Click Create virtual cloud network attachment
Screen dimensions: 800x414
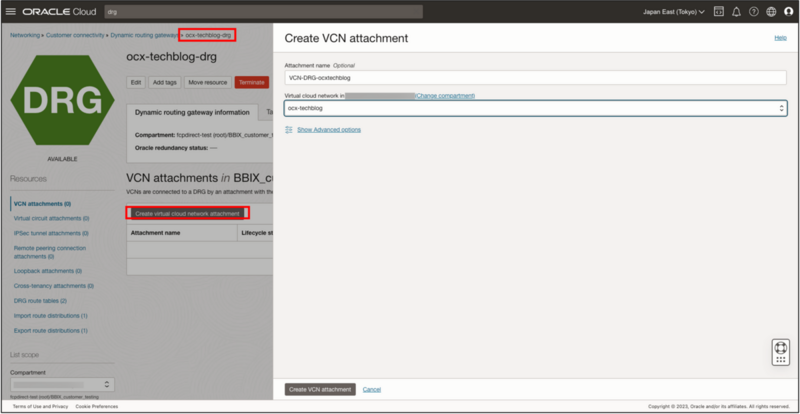[x=187, y=213]
